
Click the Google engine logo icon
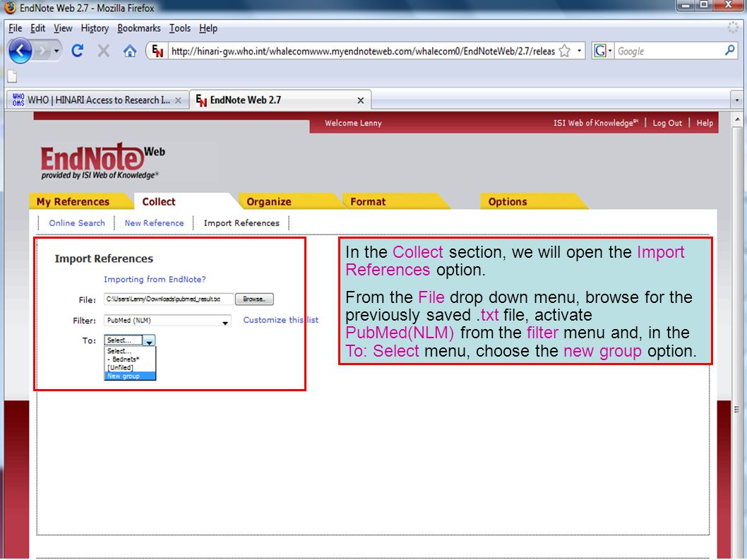(x=600, y=51)
